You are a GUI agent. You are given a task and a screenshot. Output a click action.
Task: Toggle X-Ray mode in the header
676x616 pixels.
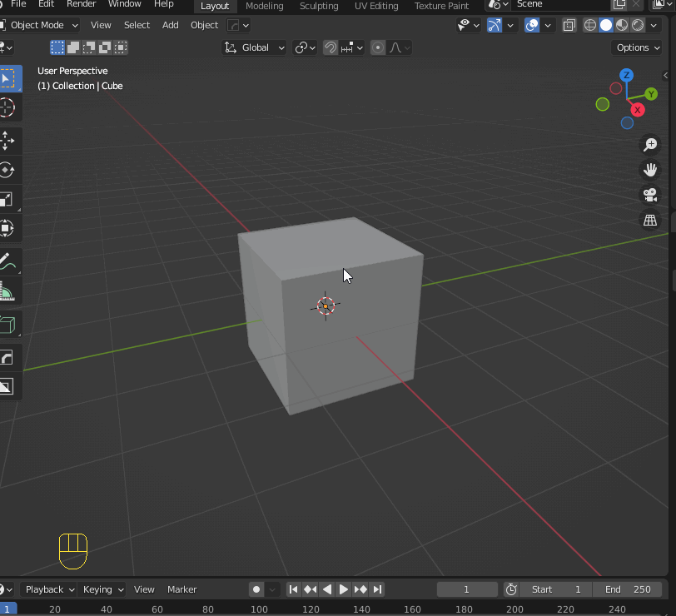tap(569, 25)
